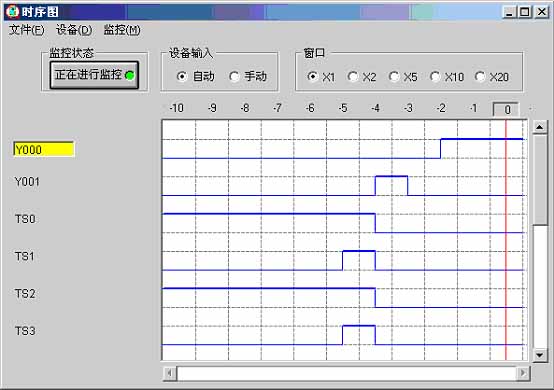Click the vertical scrollbar thumb
554x390 pixels.
(540, 179)
